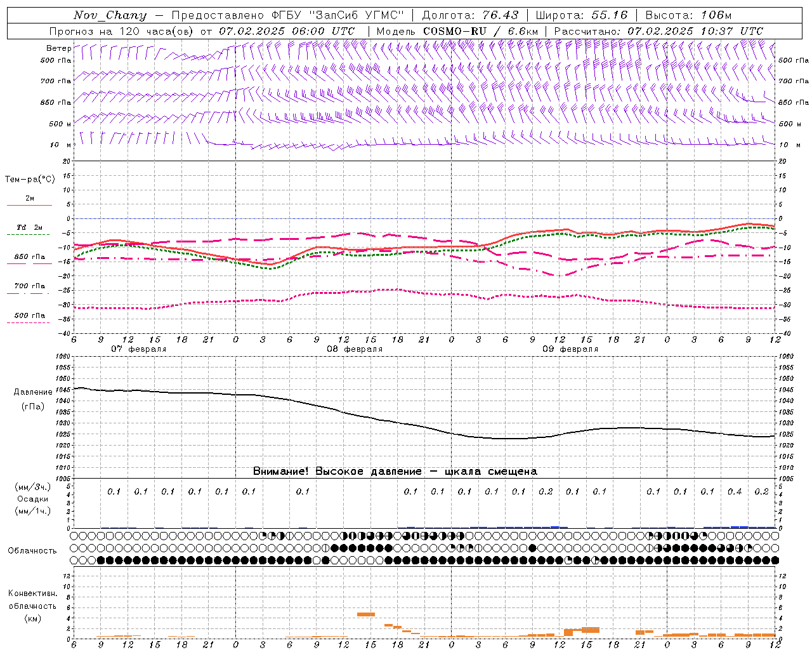Click the dotted line sample under the temperature legend "500 гПа"
Viewport: 812px width, 650px height.
click(29, 323)
